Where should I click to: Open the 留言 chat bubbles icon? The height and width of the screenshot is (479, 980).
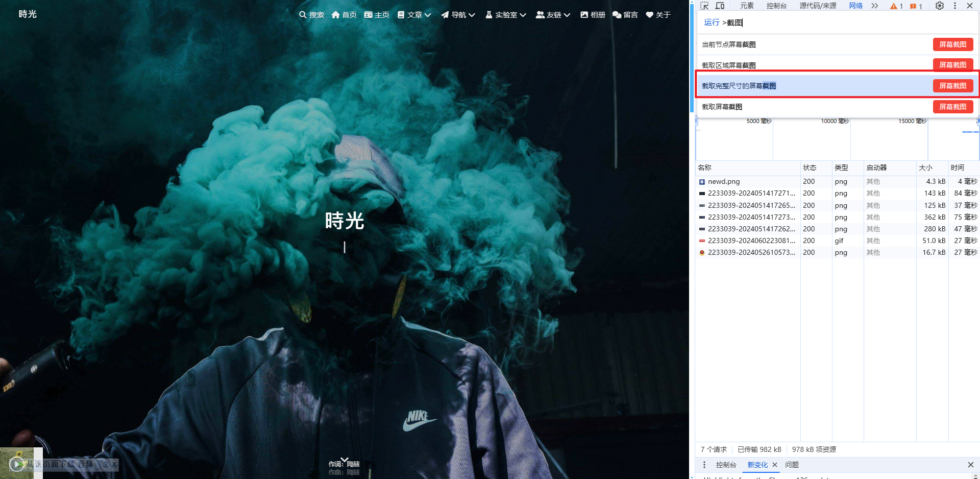617,15
